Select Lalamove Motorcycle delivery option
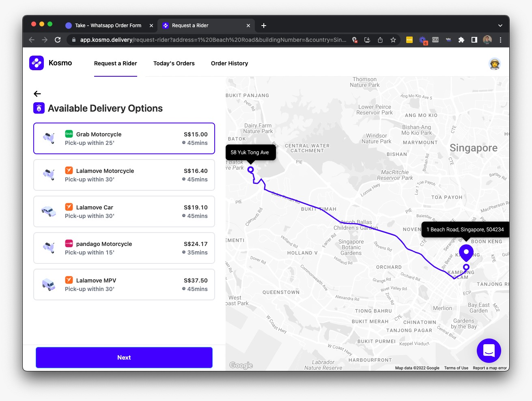The width and height of the screenshot is (532, 401). pyautogui.click(x=124, y=175)
